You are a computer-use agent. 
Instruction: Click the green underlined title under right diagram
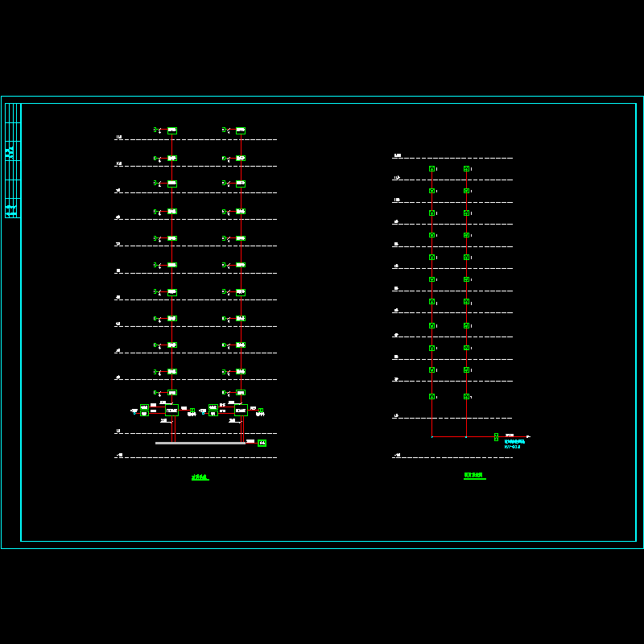click(x=474, y=476)
